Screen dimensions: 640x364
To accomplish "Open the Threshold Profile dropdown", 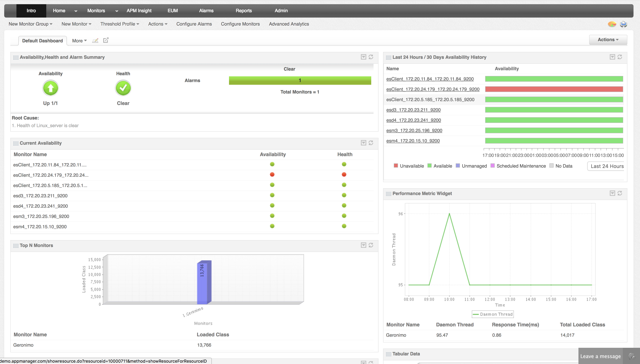I will pyautogui.click(x=120, y=24).
